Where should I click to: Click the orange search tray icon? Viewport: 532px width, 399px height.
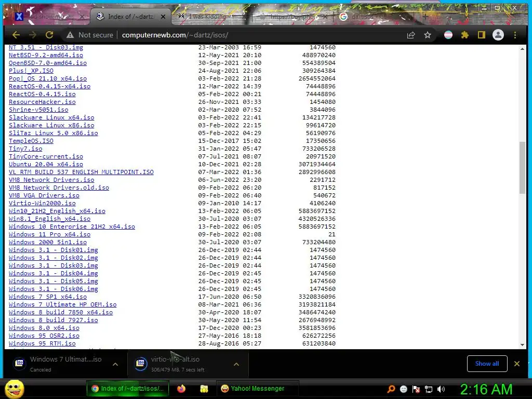coord(391,389)
